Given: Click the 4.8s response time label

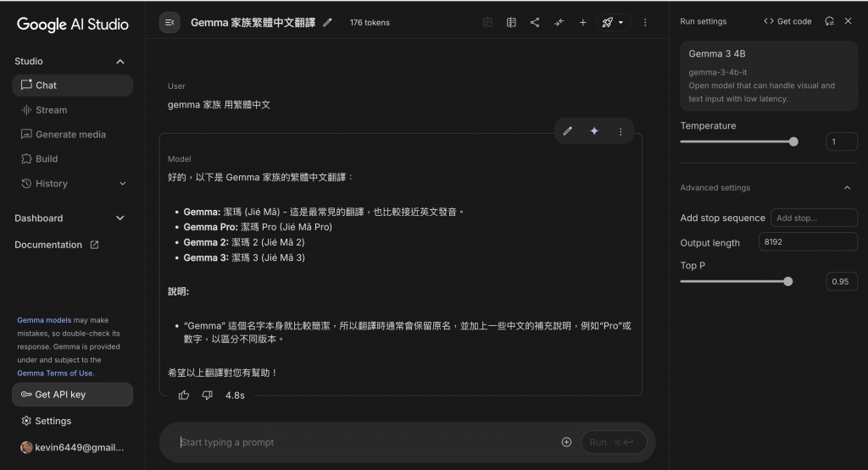Looking at the screenshot, I should (x=235, y=395).
